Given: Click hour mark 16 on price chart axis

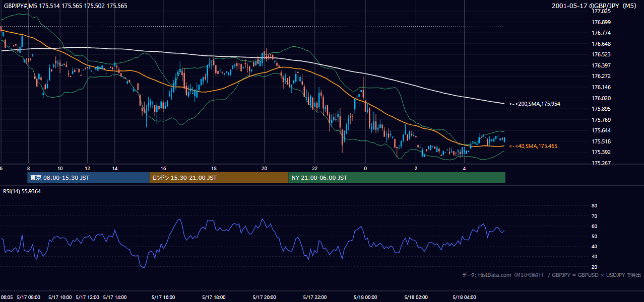Looking at the screenshot, I should pyautogui.click(x=163, y=168).
